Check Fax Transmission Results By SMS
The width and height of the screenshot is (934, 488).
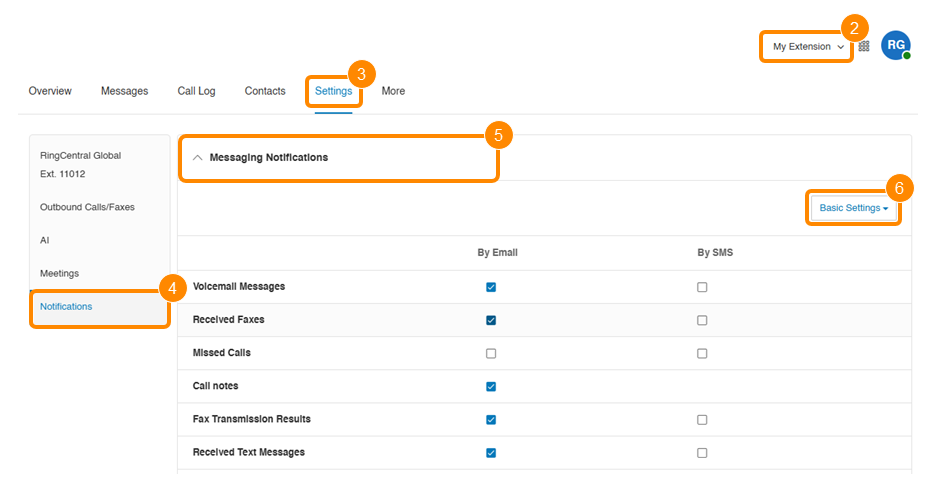(x=702, y=420)
